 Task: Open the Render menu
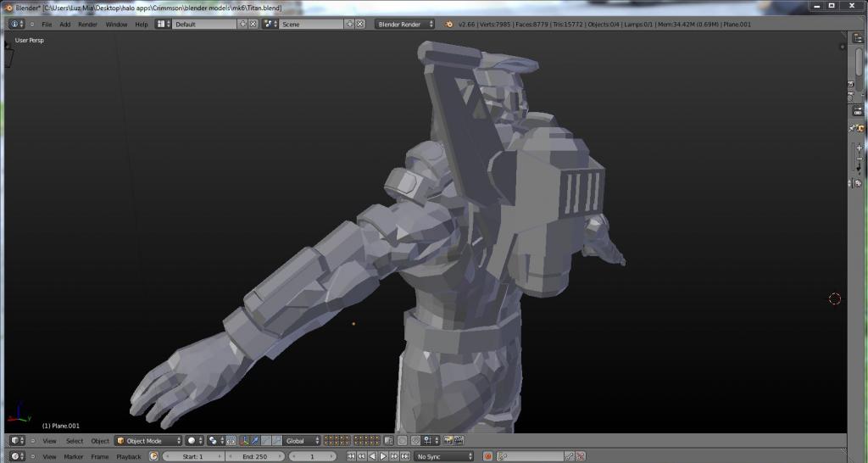pos(87,25)
